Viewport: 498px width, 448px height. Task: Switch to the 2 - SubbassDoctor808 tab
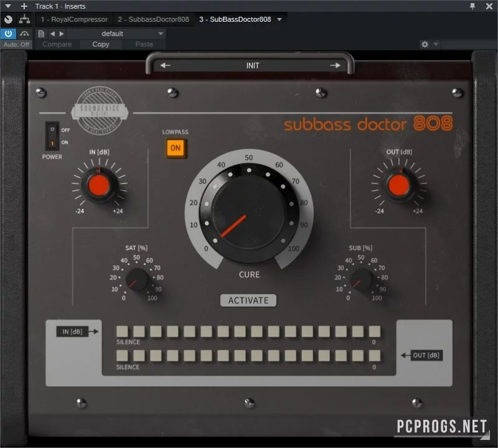point(153,19)
